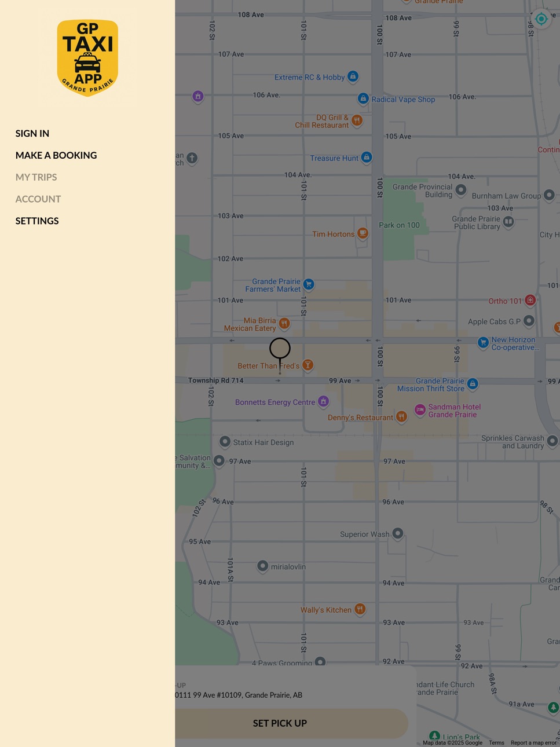
Task: Select the church marker near 105 Ave
Action: (192, 158)
